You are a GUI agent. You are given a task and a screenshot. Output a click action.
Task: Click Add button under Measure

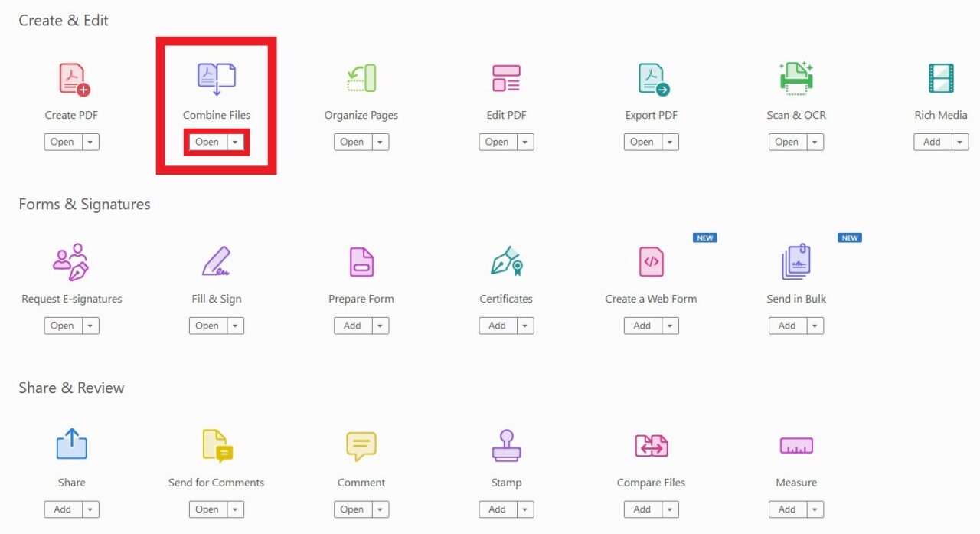pos(787,509)
